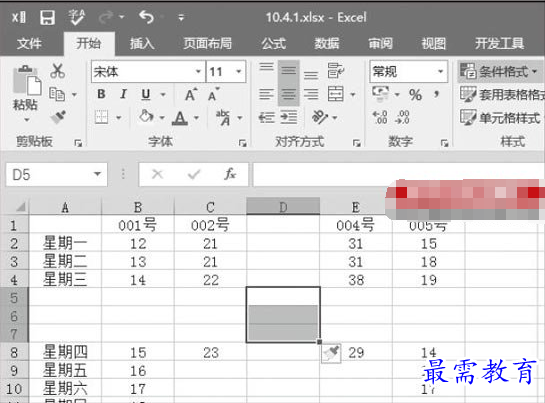Open the fill color bucket

[x=146, y=116]
